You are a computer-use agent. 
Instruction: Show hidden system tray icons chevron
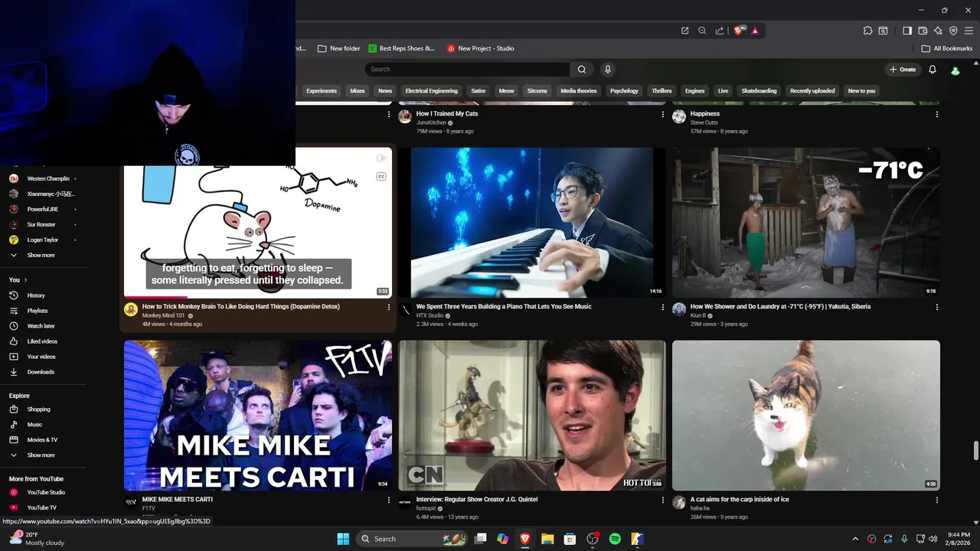(855, 539)
